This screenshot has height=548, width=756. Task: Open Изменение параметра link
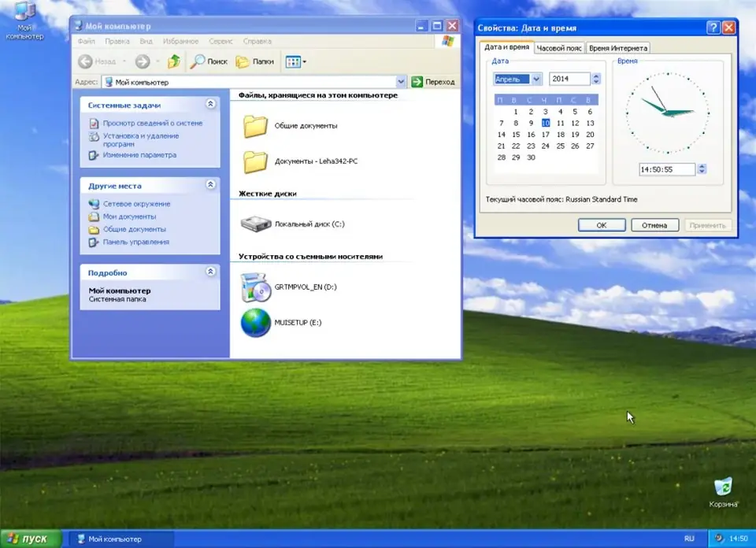139,155
